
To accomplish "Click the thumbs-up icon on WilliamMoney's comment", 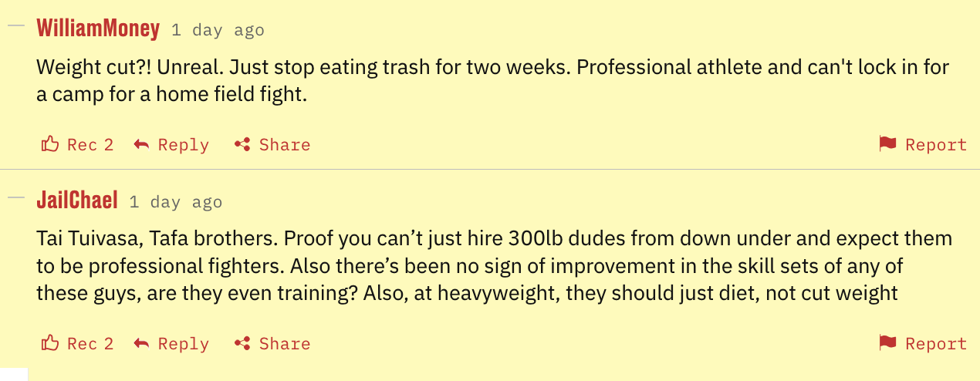I will (50, 144).
